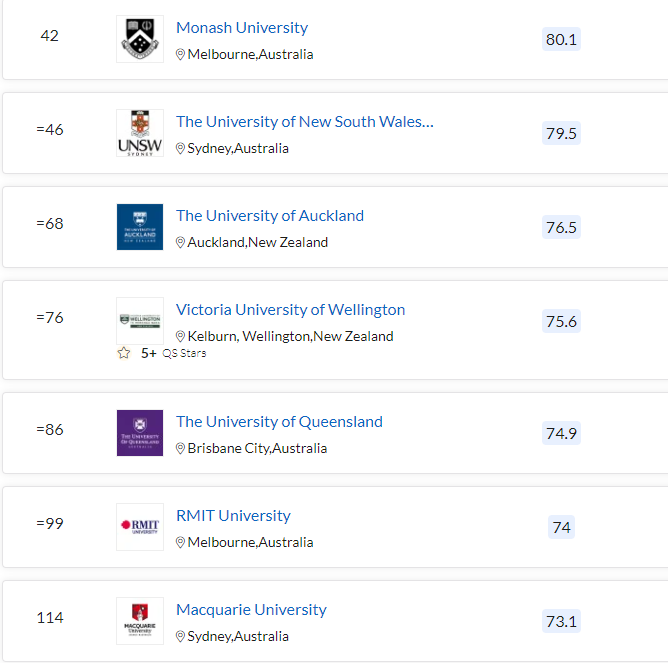Open the Monash University link
The height and width of the screenshot is (663, 668).
(242, 28)
